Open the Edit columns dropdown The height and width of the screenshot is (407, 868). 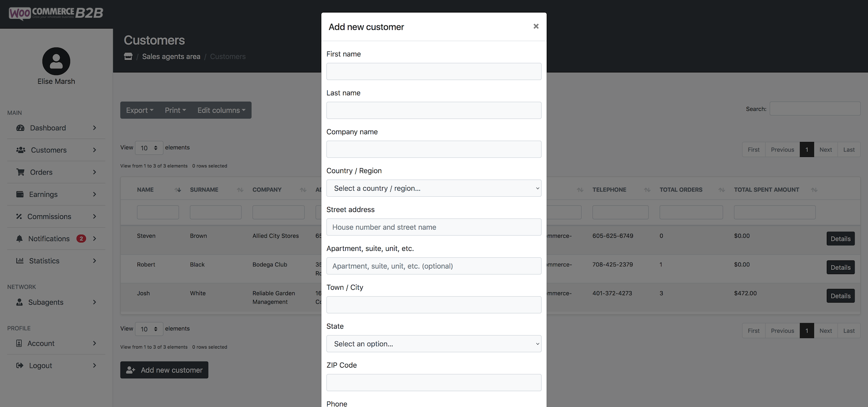221,110
